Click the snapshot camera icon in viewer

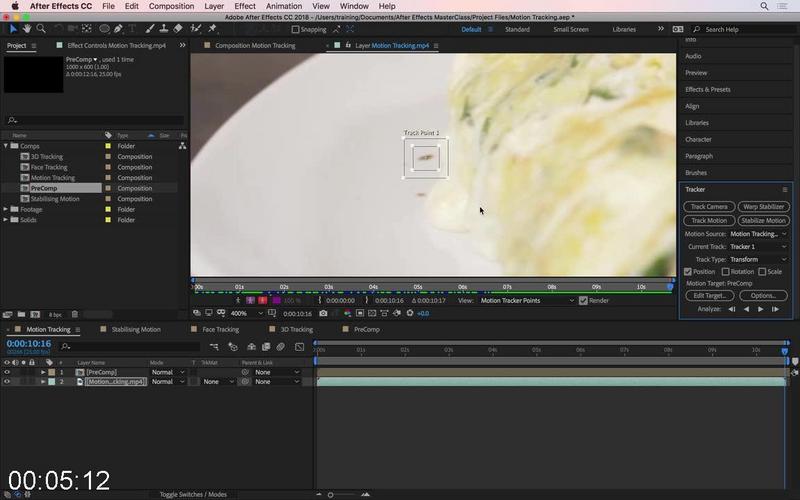(323, 313)
